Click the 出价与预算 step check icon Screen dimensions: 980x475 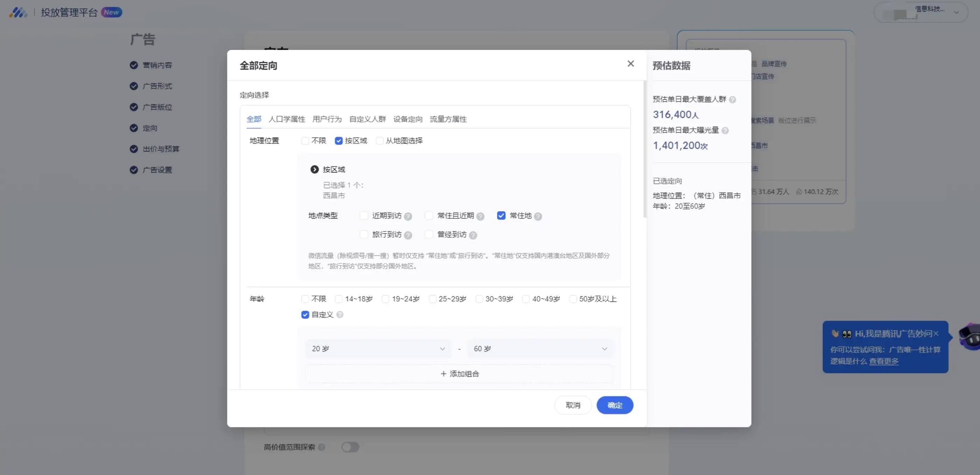tap(134, 149)
